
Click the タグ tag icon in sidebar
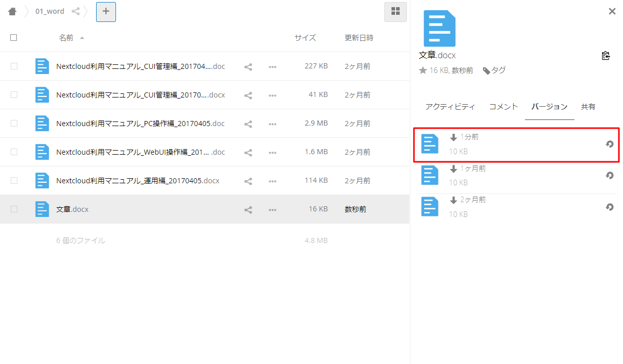pyautogui.click(x=486, y=71)
